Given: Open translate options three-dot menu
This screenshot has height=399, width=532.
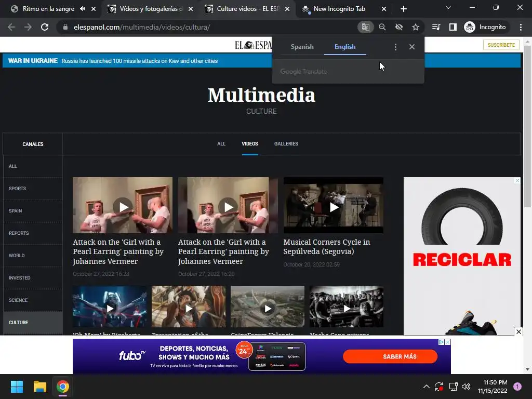Looking at the screenshot, I should click(395, 47).
